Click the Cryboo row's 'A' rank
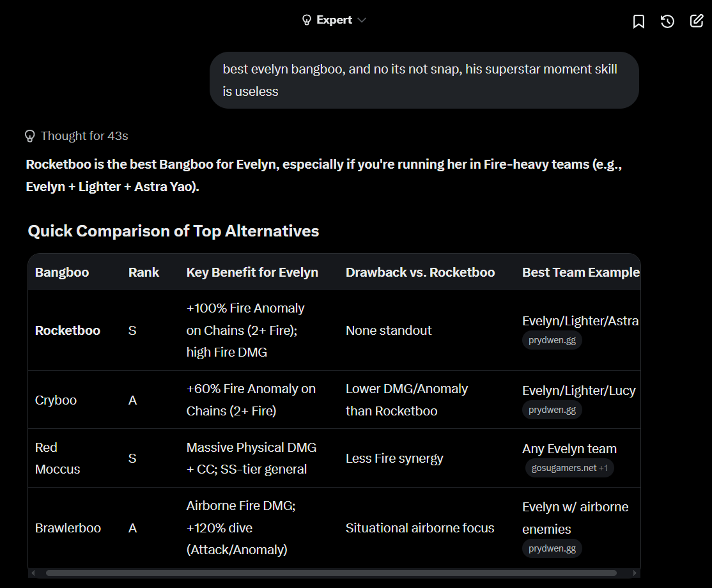712x588 pixels. click(x=132, y=400)
